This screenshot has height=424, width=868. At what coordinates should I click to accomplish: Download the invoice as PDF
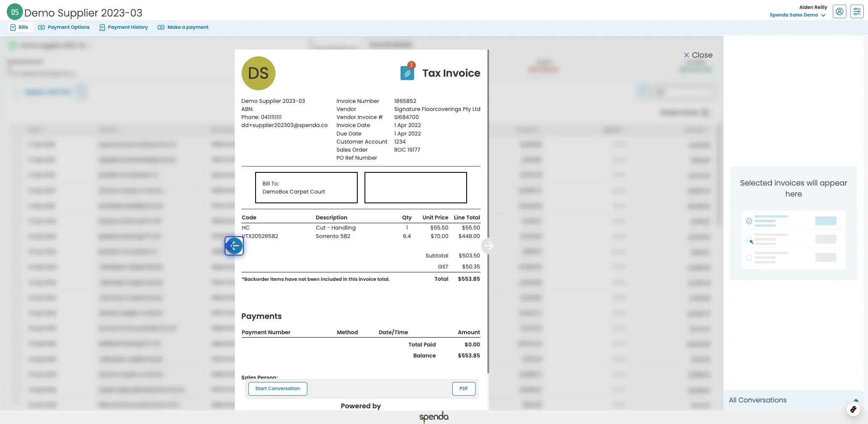(x=464, y=388)
